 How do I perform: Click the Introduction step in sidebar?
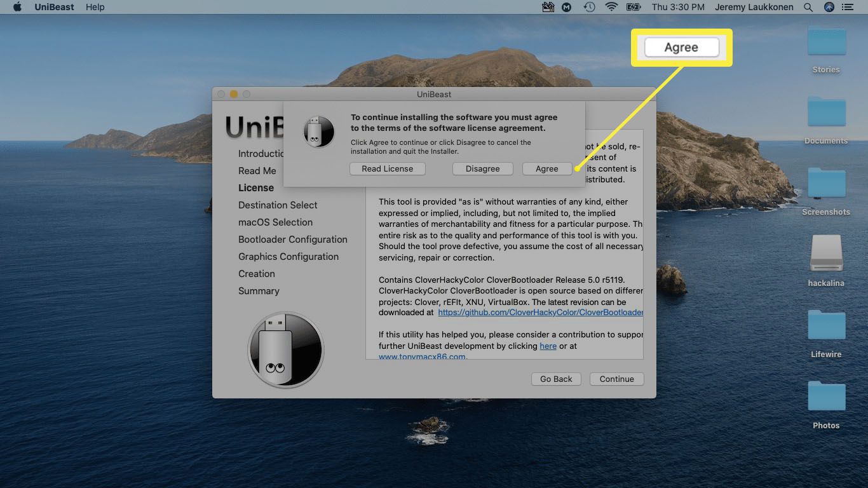(261, 154)
